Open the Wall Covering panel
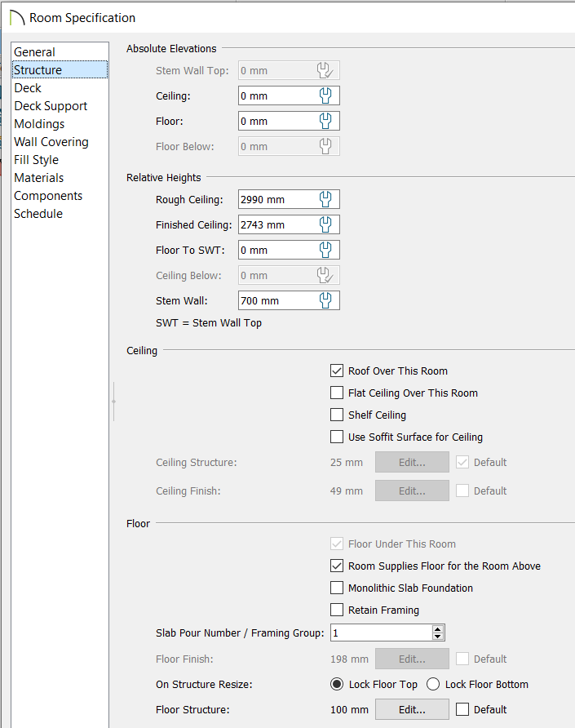Viewport: 575px width, 728px height. [x=60, y=142]
